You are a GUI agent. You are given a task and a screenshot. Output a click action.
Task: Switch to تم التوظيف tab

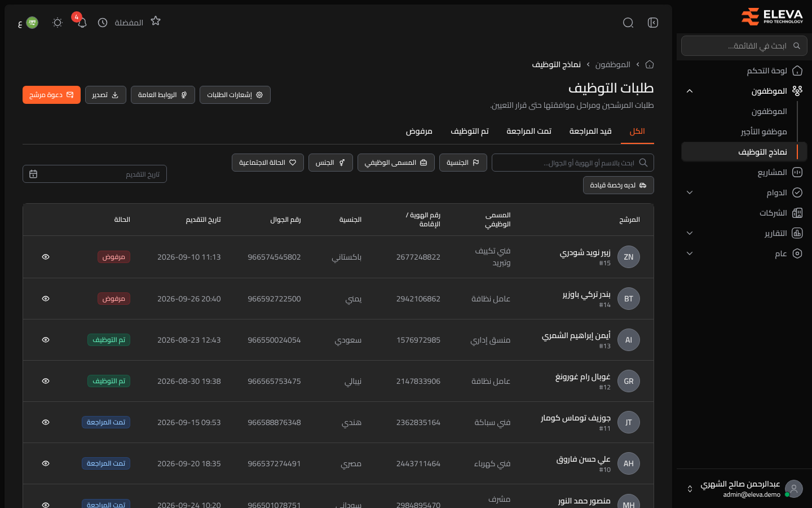pyautogui.click(x=470, y=131)
